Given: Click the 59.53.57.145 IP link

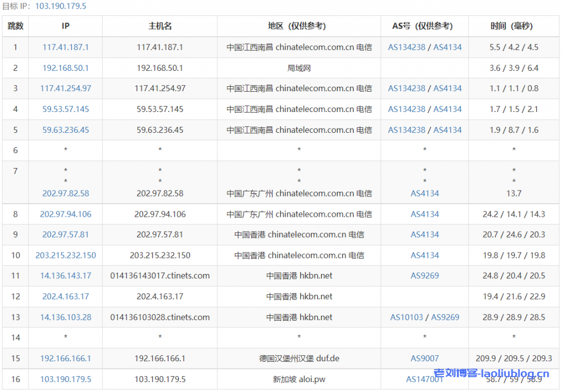Looking at the screenshot, I should [65, 109].
